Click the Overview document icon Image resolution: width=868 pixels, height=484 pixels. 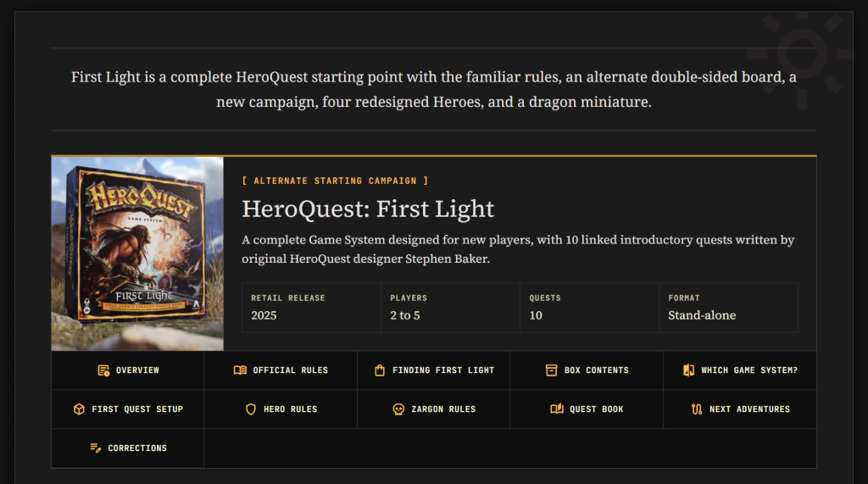coord(103,370)
